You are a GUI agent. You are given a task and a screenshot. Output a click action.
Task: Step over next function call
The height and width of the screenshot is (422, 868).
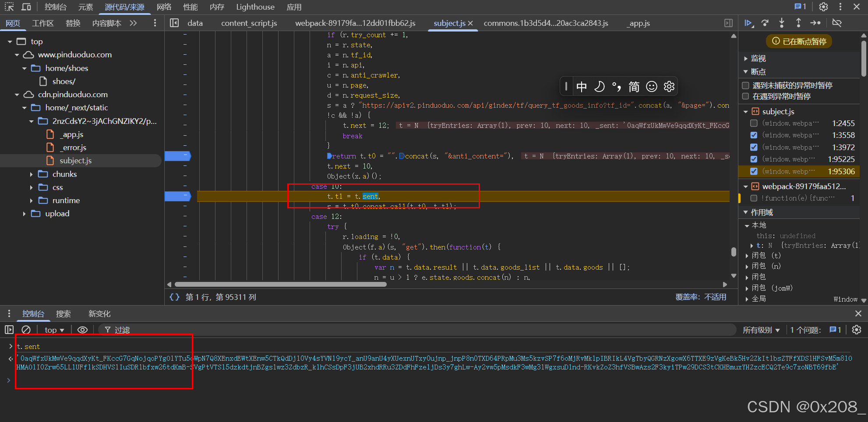[765, 23]
